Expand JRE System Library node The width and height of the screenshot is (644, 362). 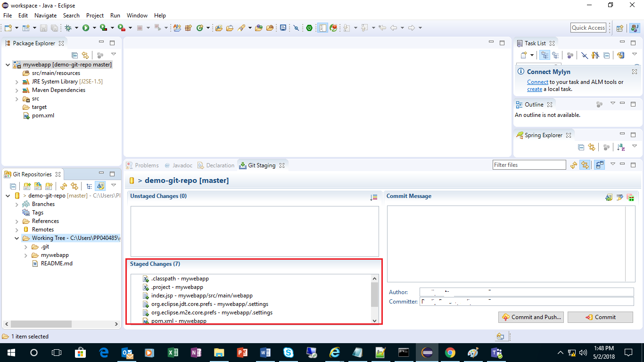pos(17,82)
